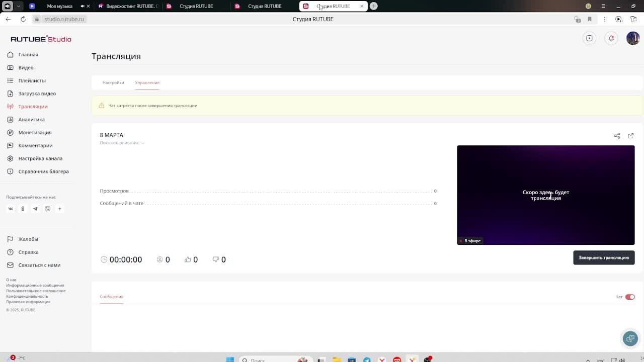Open Telegram from the taskbar
Image resolution: width=644 pixels, height=362 pixels.
pyautogui.click(x=367, y=359)
